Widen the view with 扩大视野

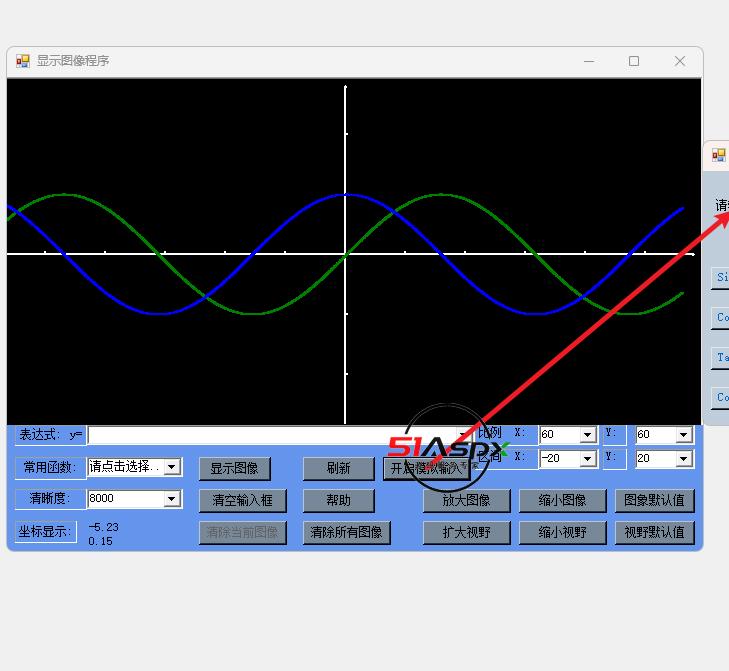(x=466, y=532)
